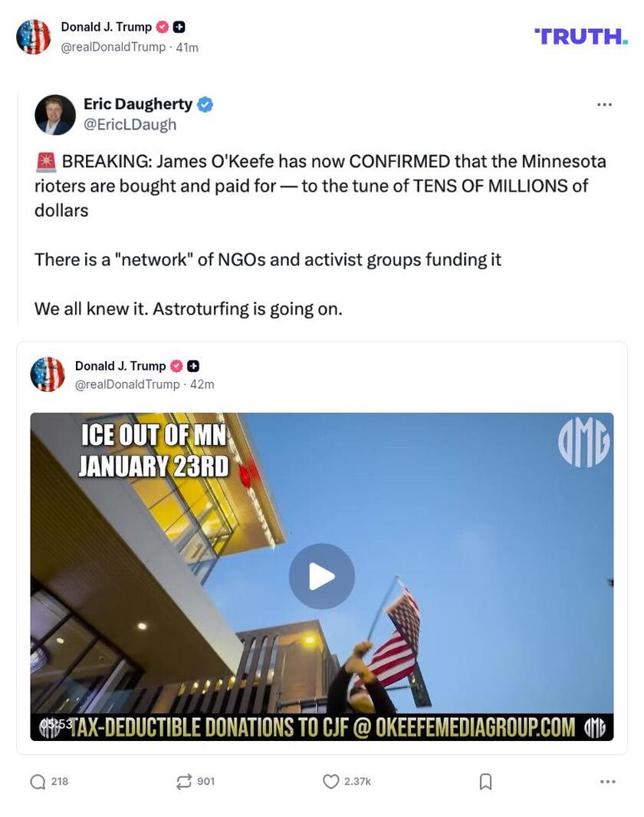This screenshot has height=817, width=644.
Task: Open the post options ellipsis at the bottom
Action: [607, 782]
